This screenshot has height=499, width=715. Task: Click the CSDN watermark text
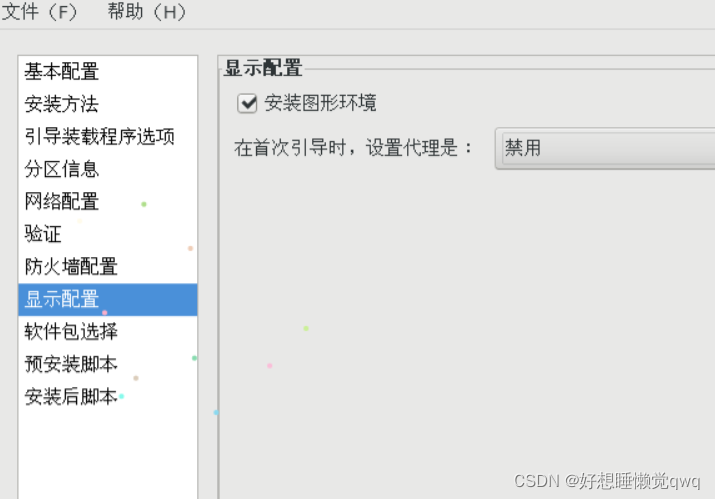[607, 481]
